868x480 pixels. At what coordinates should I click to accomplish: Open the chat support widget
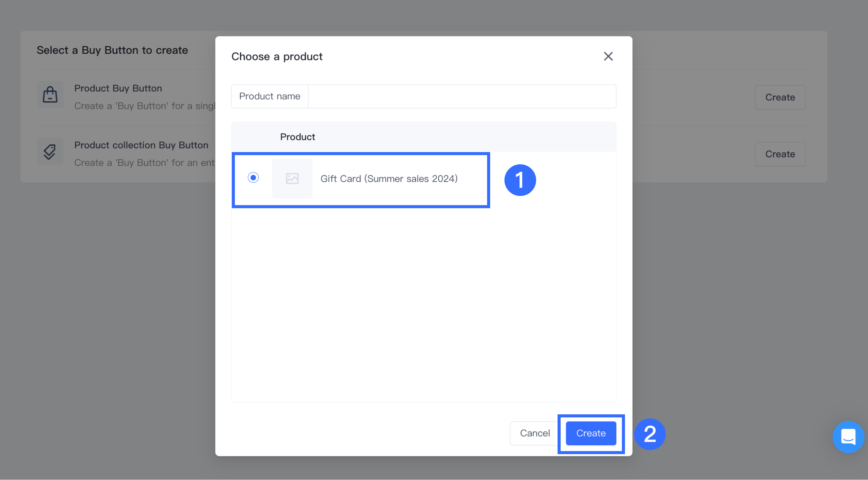coord(848,436)
